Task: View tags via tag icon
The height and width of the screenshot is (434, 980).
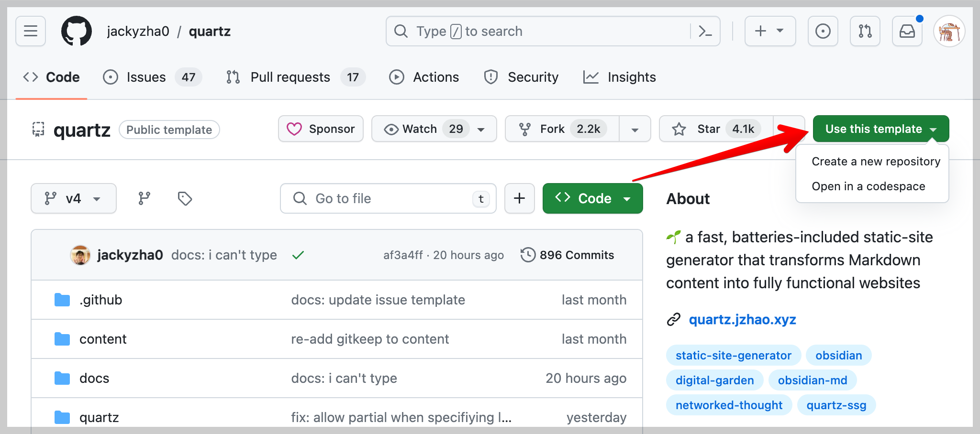Action: point(185,198)
